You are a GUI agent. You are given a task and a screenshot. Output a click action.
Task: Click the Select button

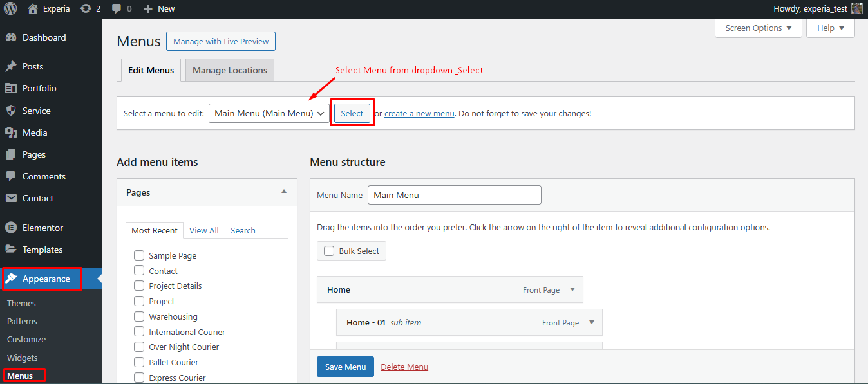352,113
